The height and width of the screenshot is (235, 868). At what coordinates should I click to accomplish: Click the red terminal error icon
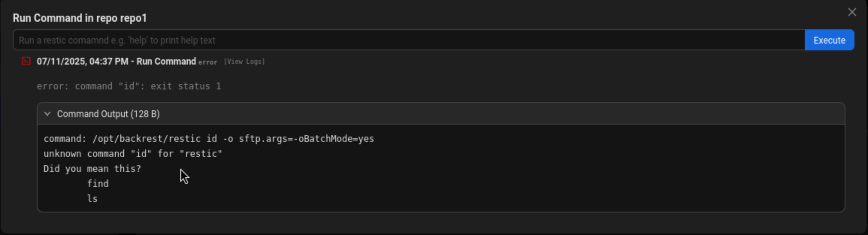click(x=26, y=61)
